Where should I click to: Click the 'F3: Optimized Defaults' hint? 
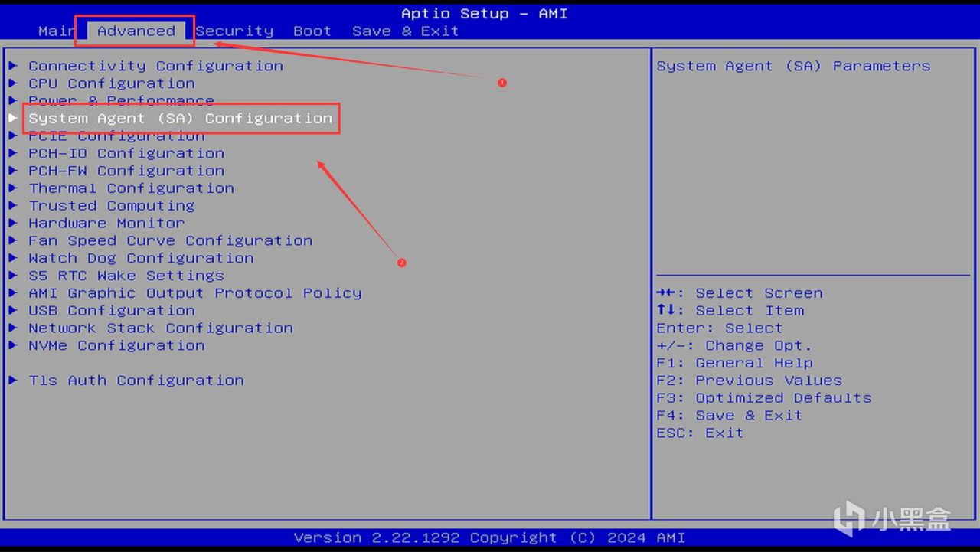point(764,398)
